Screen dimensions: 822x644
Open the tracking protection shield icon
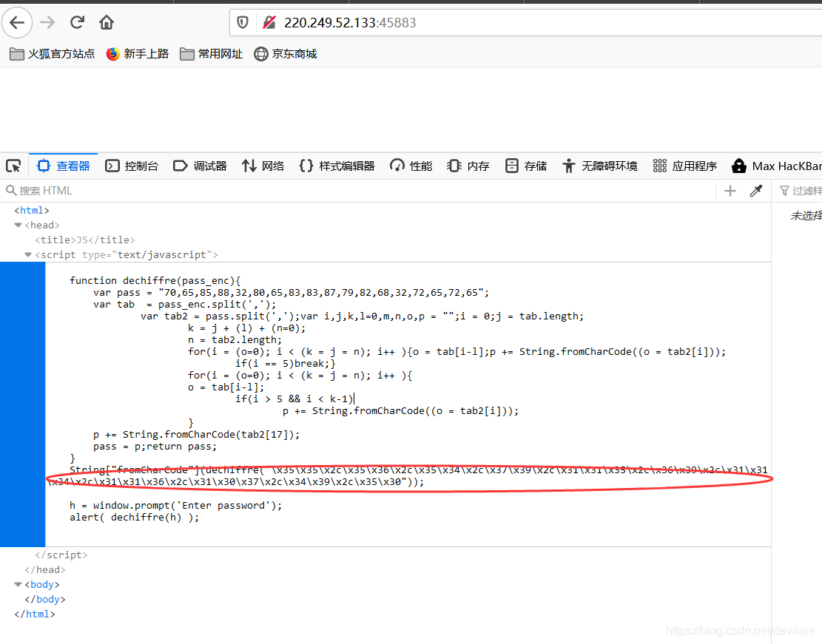tap(243, 22)
